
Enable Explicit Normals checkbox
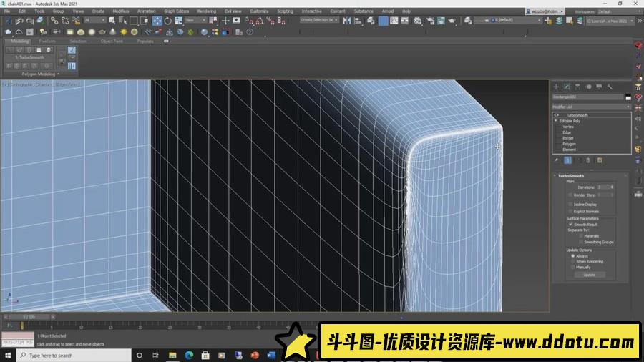click(x=570, y=211)
